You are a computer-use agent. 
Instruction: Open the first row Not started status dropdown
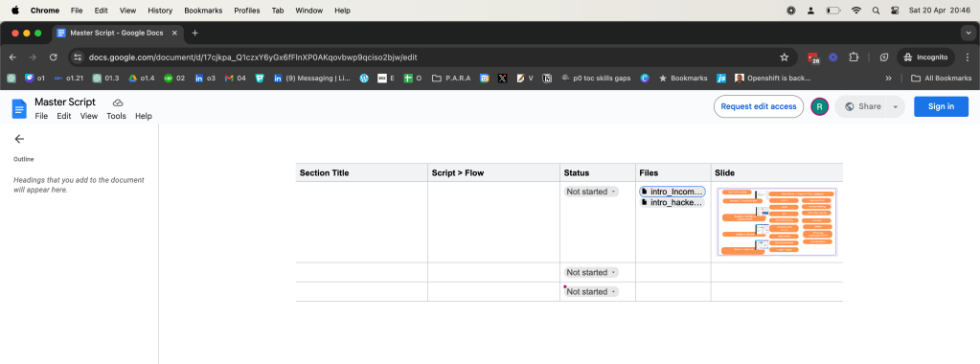coord(591,192)
